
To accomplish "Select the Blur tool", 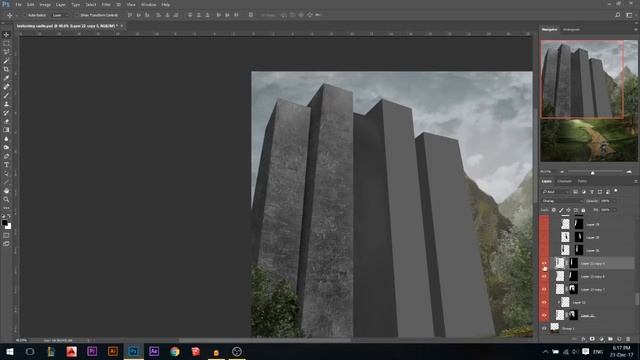I will coord(6,139).
